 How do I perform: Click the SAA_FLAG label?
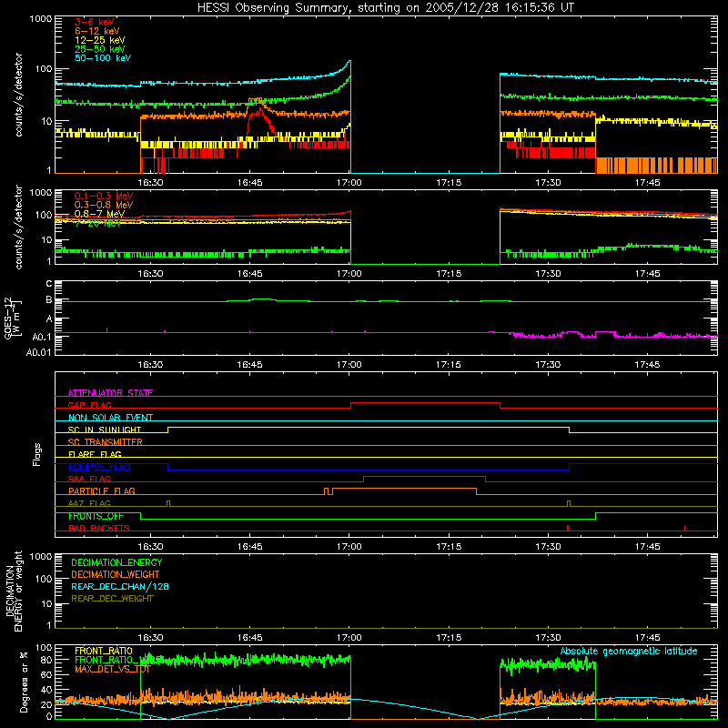pos(89,479)
